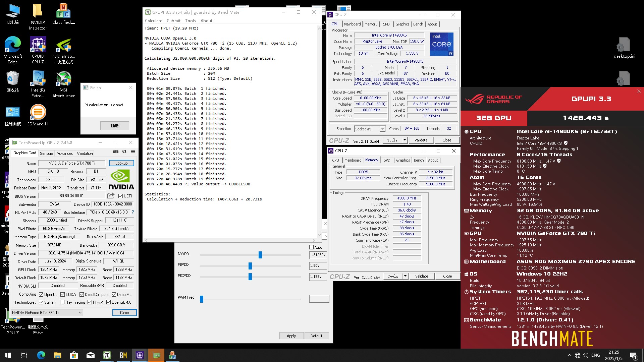The height and width of the screenshot is (362, 644).
Task: Launch Microsoft Edge from desktop
Action: coord(13,50)
